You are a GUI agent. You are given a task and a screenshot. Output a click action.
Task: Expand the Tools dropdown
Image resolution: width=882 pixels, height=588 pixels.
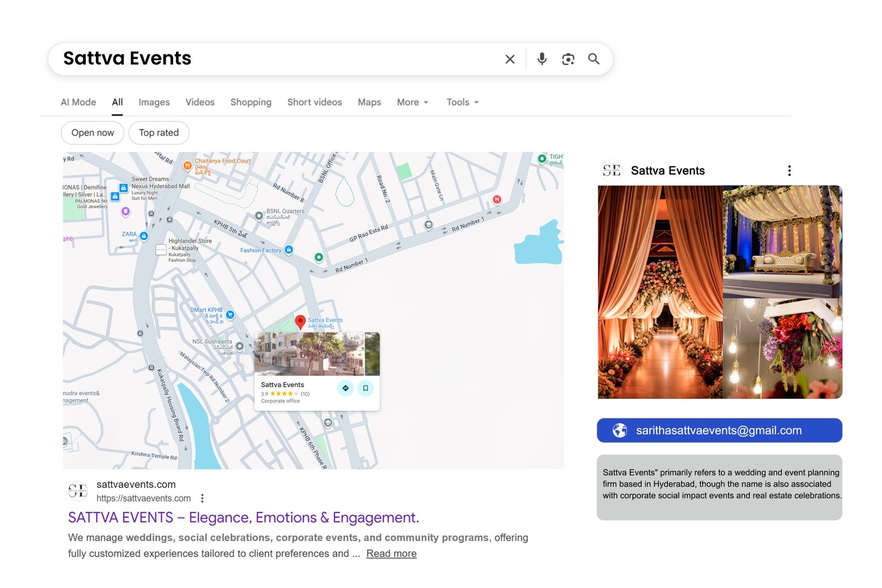click(462, 103)
